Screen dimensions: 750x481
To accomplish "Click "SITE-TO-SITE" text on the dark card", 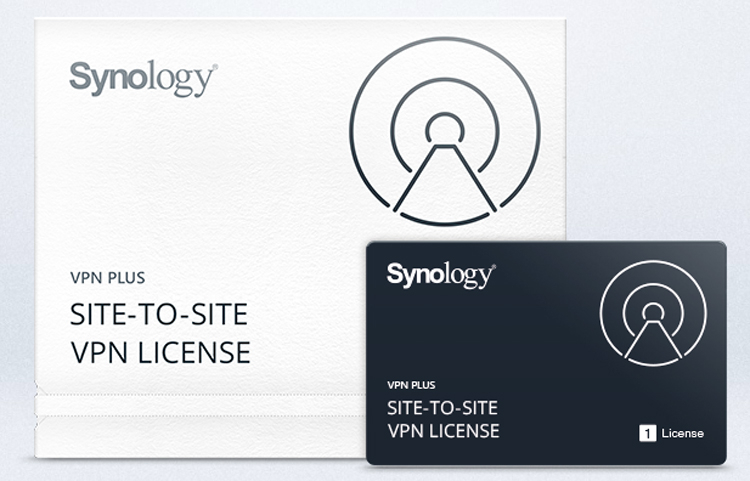I will pyautogui.click(x=442, y=408).
